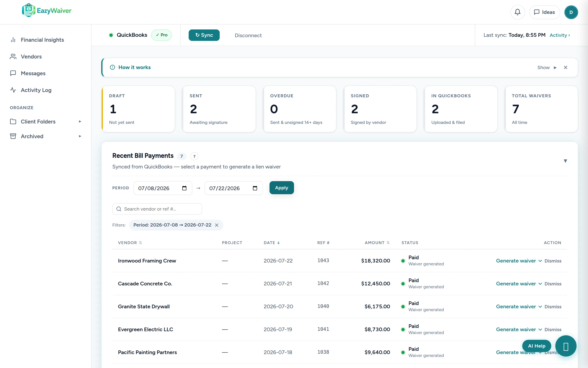588x368 pixels.
Task: Click the EazyWaiver logo
Action: (47, 10)
